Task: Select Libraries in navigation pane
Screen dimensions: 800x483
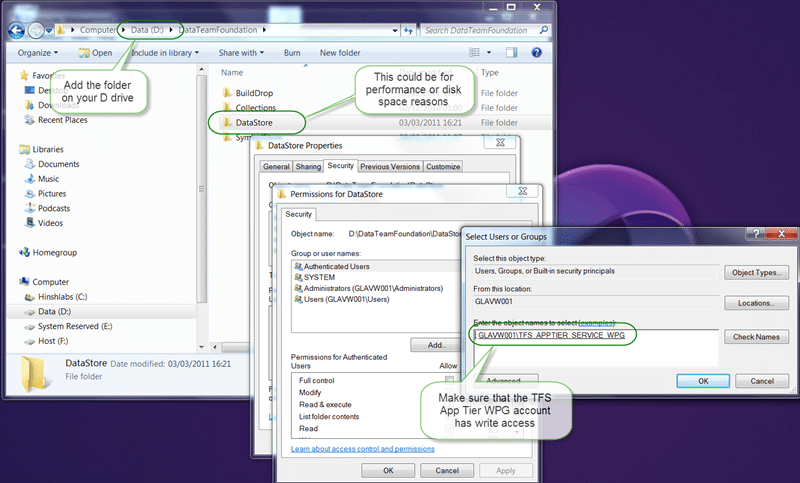Action: [x=48, y=149]
